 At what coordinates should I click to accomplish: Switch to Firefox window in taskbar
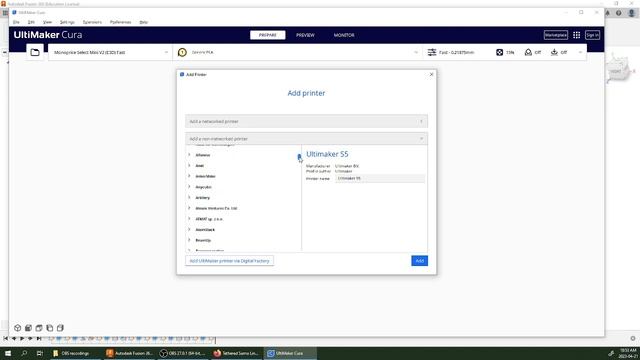[x=237, y=353]
